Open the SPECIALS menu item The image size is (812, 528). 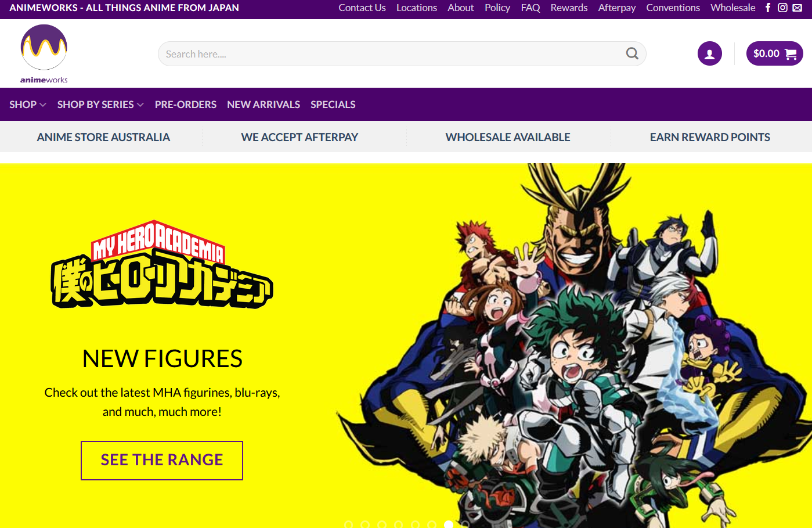[333, 105]
